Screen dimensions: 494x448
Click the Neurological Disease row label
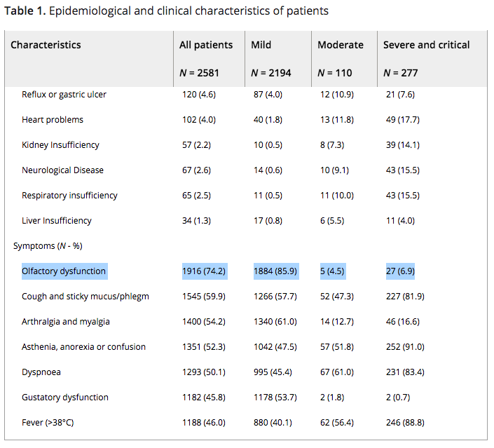(62, 170)
